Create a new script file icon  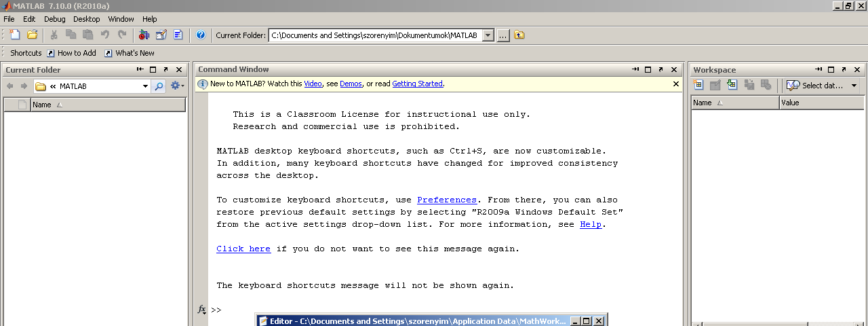[x=15, y=35]
